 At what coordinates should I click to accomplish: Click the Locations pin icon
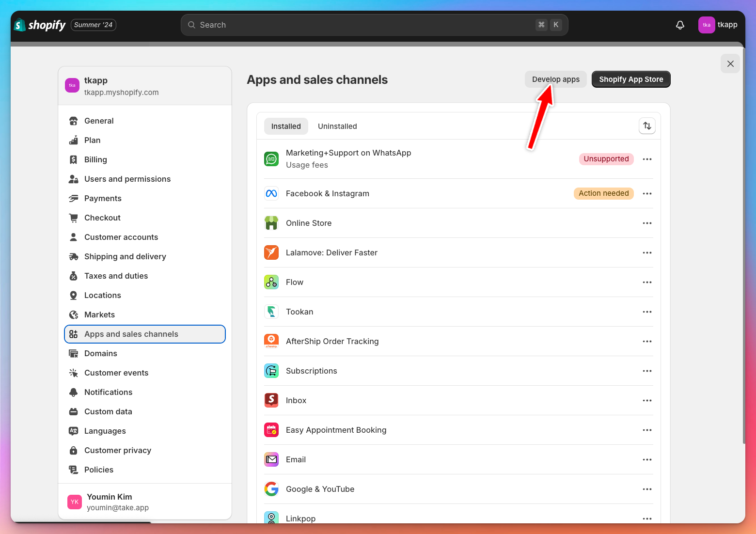tap(74, 295)
